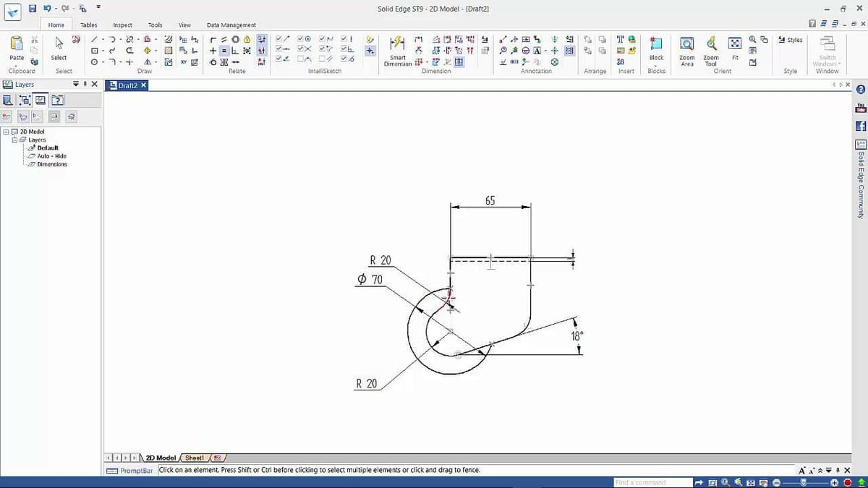Open the Layers panel options dropdown arrow
The image size is (868, 488).
[76, 85]
